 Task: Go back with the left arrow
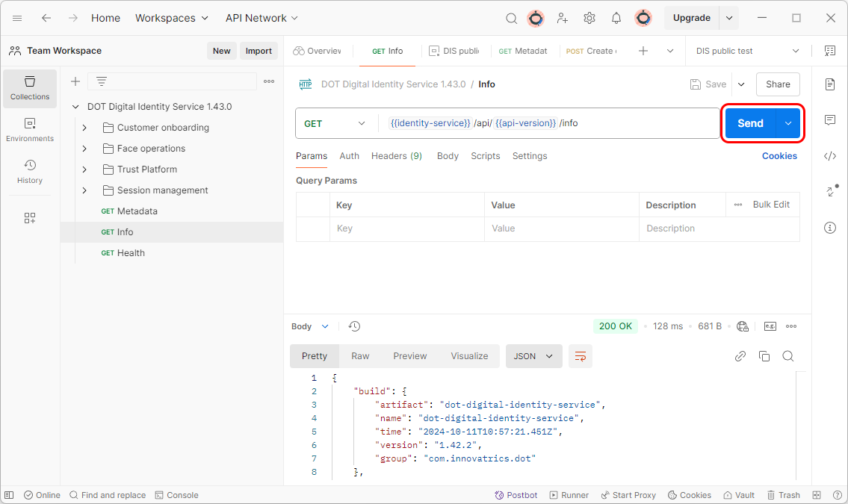tap(46, 18)
